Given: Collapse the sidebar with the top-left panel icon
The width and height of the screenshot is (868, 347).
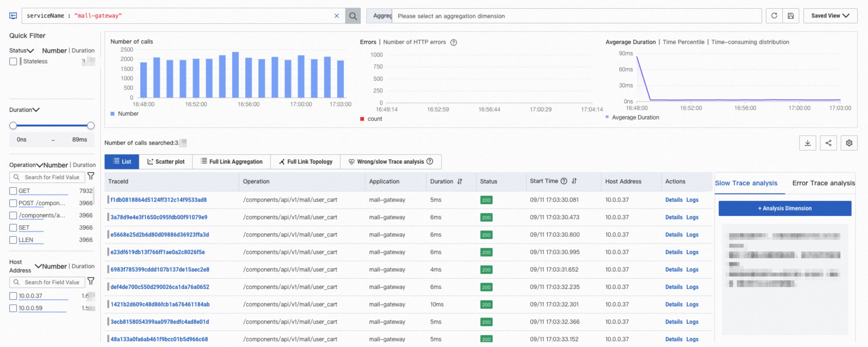Looking at the screenshot, I should coord(13,16).
